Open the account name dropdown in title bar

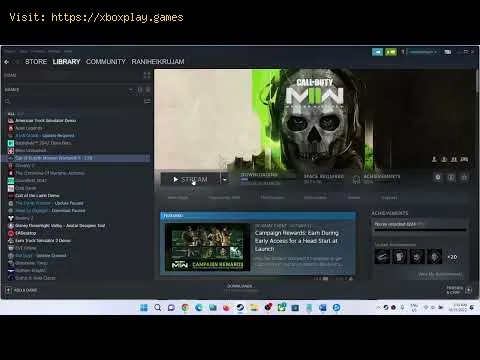[423, 52]
